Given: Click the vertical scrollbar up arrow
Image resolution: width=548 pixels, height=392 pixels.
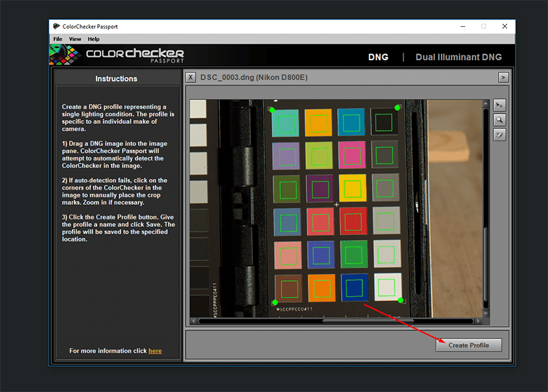Looking at the screenshot, I should click(486, 103).
